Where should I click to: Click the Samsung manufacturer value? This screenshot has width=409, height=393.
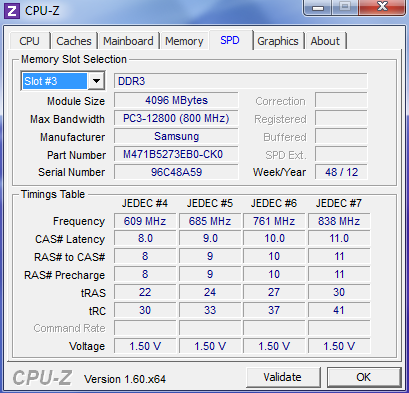pyautogui.click(x=176, y=136)
